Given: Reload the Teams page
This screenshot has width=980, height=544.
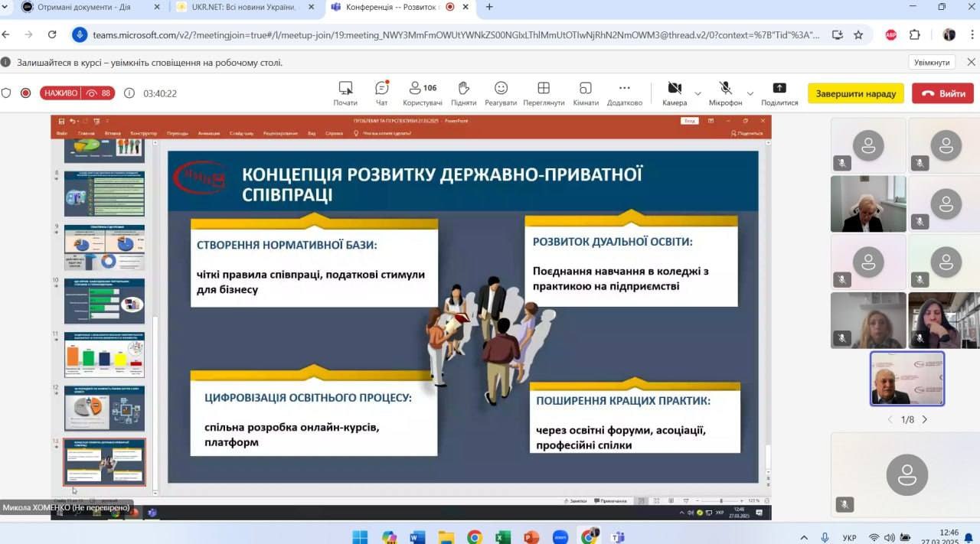Looking at the screenshot, I should click(x=52, y=34).
